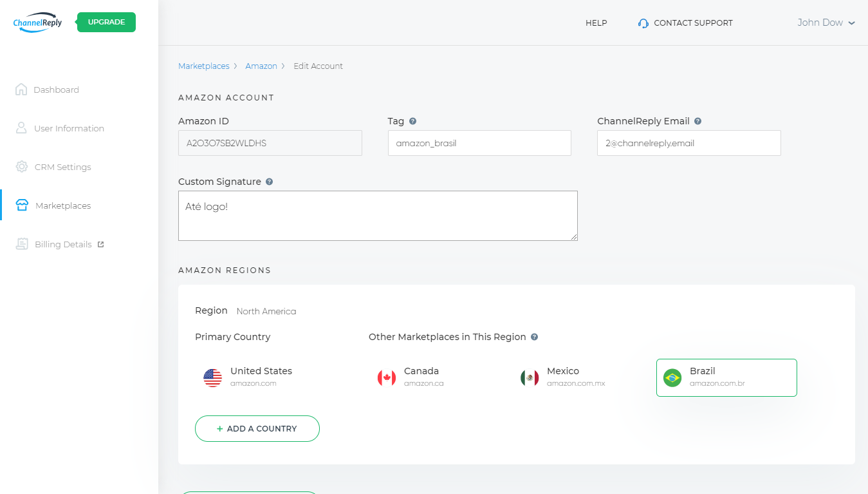Screen dimensions: 868x494
Task: Click the Billing Details receipt icon
Action: click(22, 244)
